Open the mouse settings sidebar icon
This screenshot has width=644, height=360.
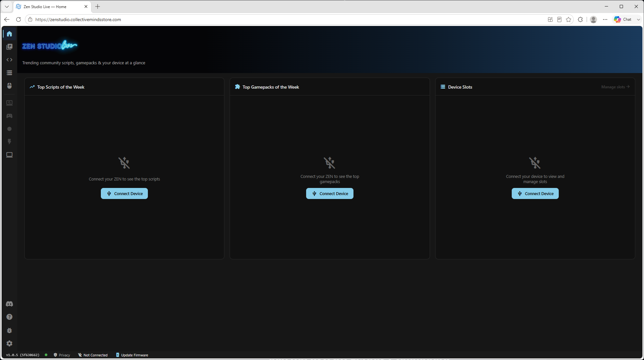(9, 86)
